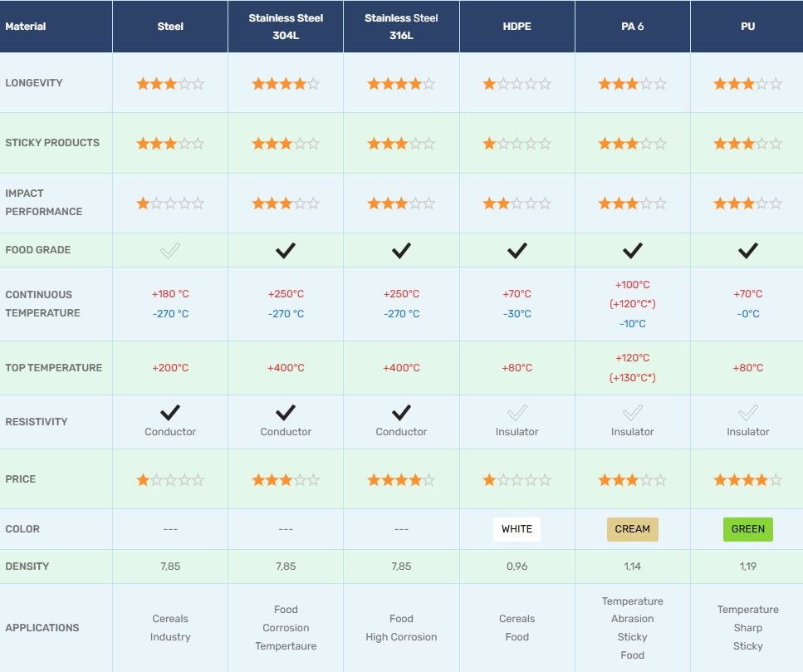Click the HDPE food grade checkmark
This screenshot has width=803, height=672.
517,250
